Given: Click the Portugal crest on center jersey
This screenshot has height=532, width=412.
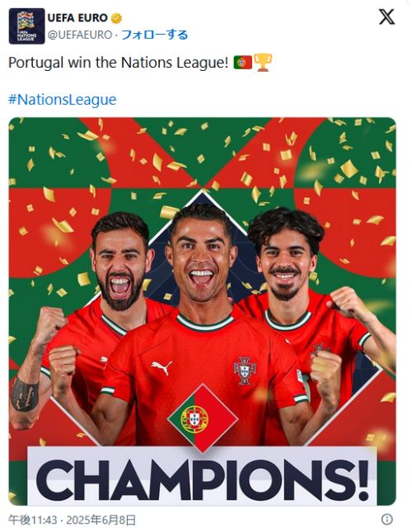Looking at the screenshot, I should point(245,370).
